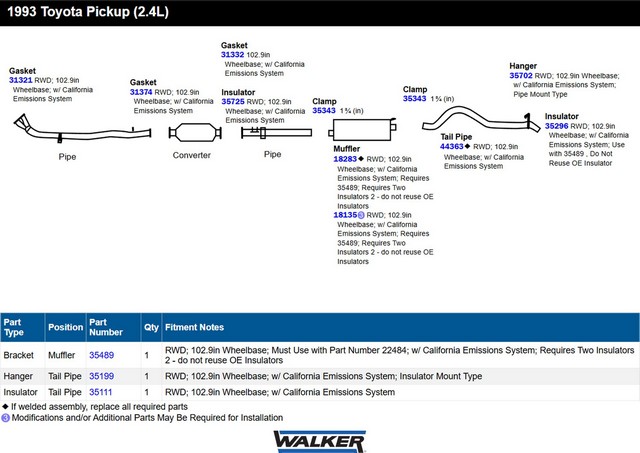Click the "Do Not Reuse OE Insulator" note
The image size is (640, 453).
click(x=580, y=158)
